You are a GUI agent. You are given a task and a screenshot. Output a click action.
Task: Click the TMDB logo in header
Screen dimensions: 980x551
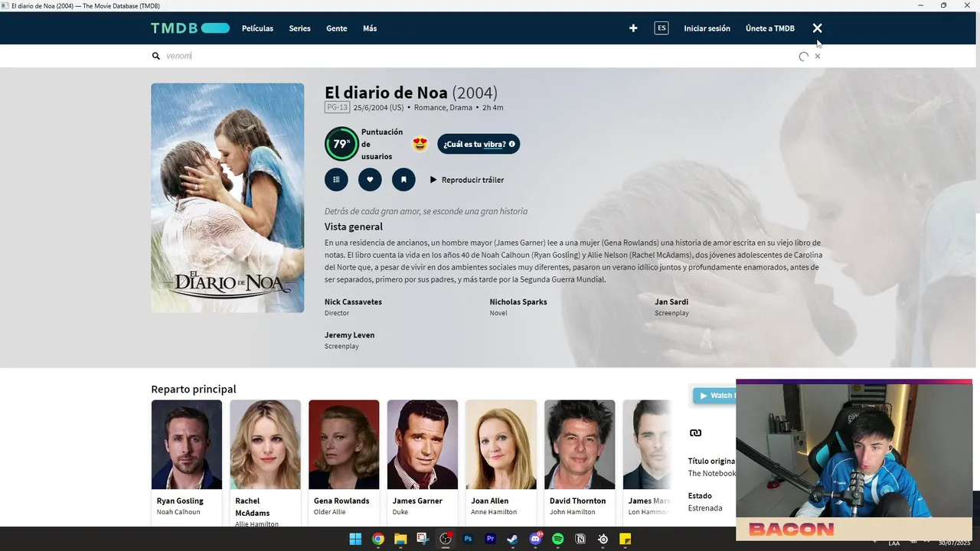pos(190,28)
